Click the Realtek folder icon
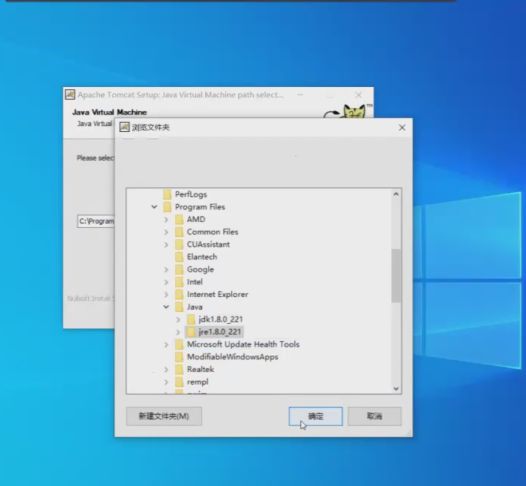This screenshot has height=486, width=526. pyautogui.click(x=179, y=369)
